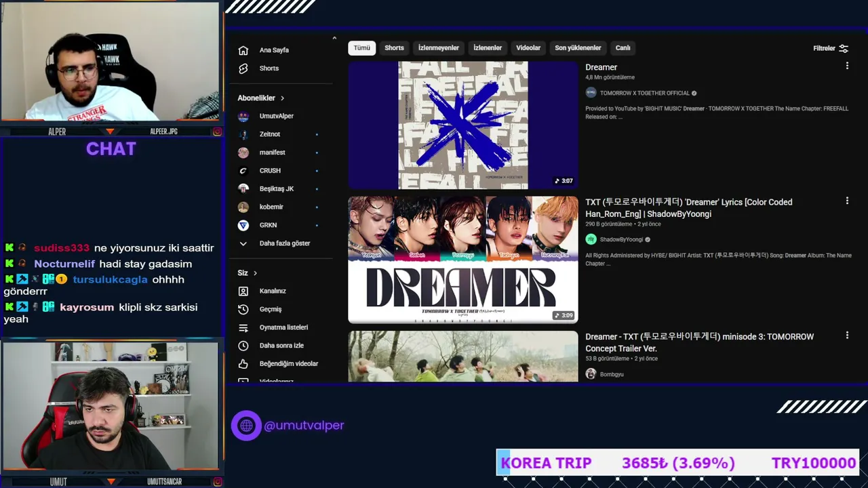Screen dimensions: 868x488
Task: Play the FREEFALL album cover thumbnail
Action: click(x=463, y=125)
